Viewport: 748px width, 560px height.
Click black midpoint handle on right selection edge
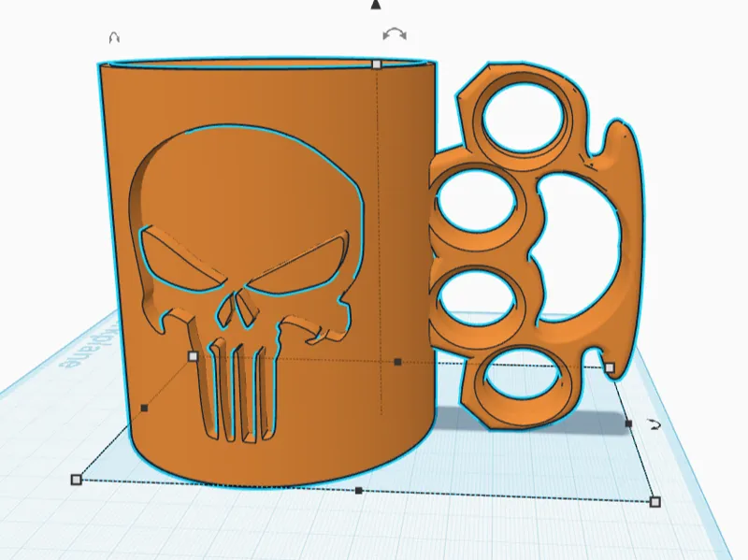pos(628,424)
